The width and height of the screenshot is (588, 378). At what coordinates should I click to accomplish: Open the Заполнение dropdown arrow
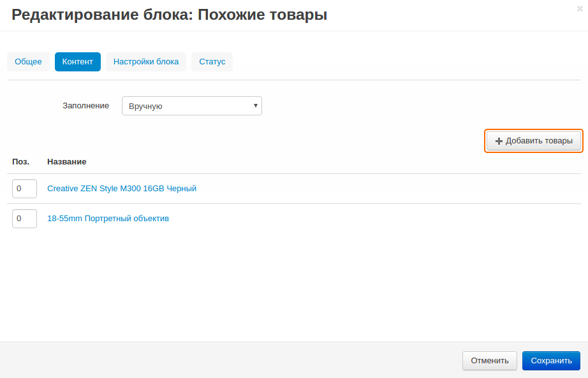tap(254, 106)
